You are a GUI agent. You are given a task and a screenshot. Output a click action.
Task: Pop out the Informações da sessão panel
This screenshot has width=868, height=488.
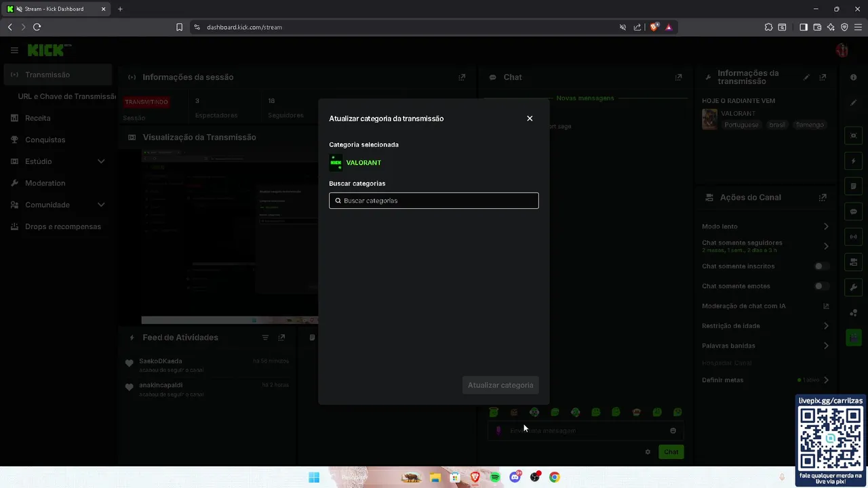[x=462, y=77]
